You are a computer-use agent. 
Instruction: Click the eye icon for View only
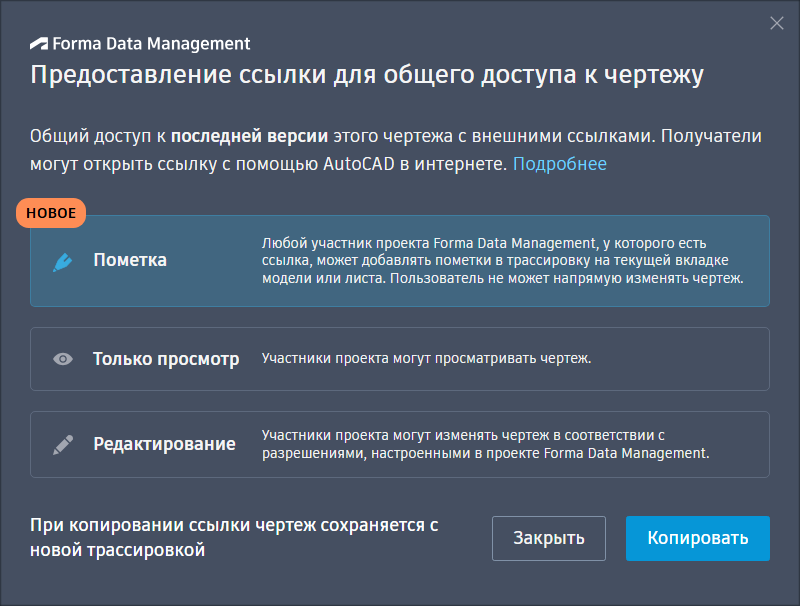[63, 359]
